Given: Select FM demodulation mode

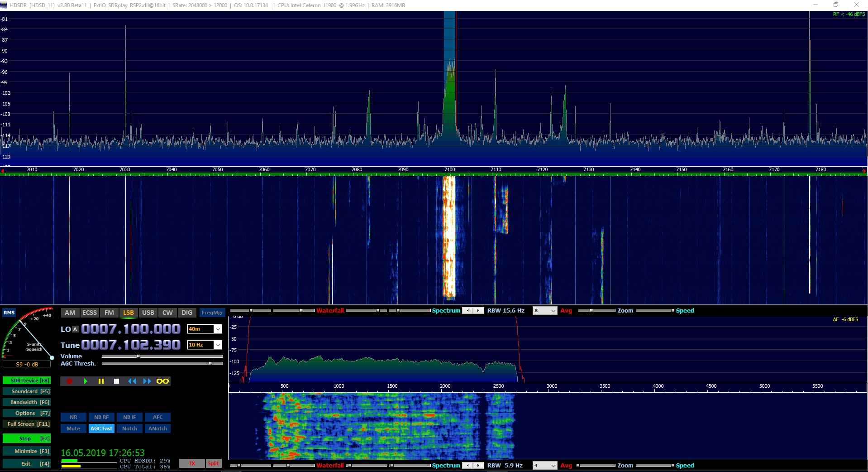Looking at the screenshot, I should 109,313.
